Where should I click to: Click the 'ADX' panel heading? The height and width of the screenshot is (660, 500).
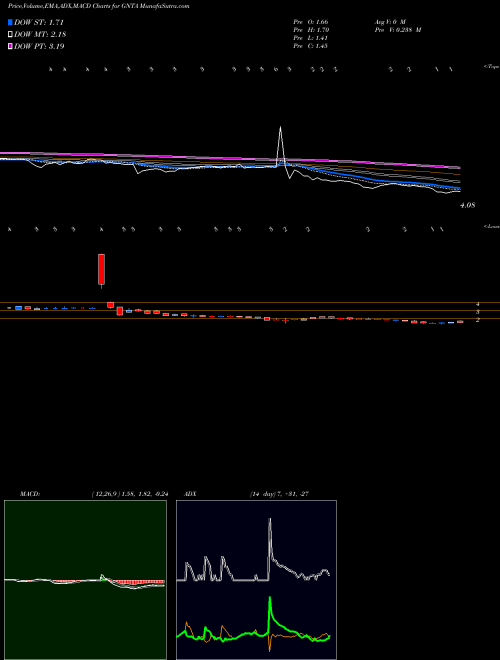pyautogui.click(x=190, y=493)
